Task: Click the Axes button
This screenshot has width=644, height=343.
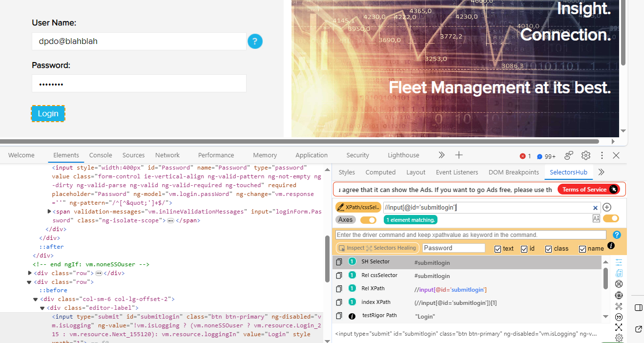Action: [x=346, y=220]
